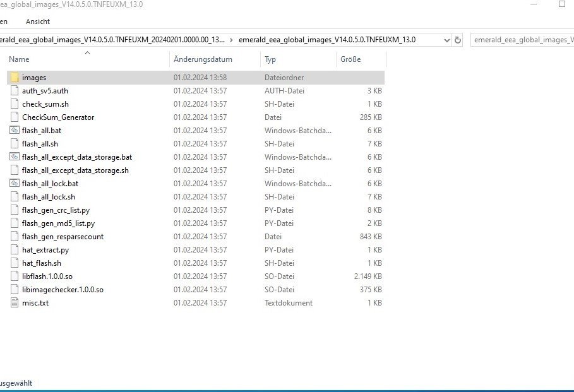Viewport: 574px width, 392px height.
Task: Open the address bar history dropdown
Action: (x=447, y=40)
